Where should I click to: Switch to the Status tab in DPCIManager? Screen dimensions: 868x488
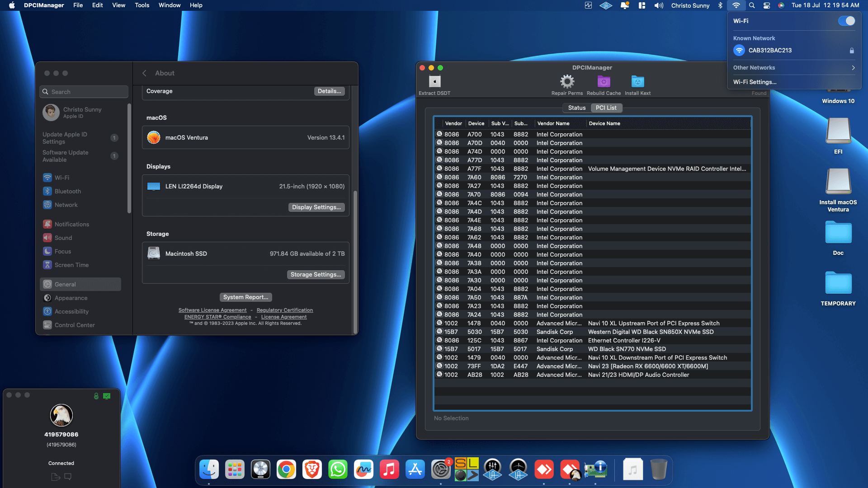[576, 108]
